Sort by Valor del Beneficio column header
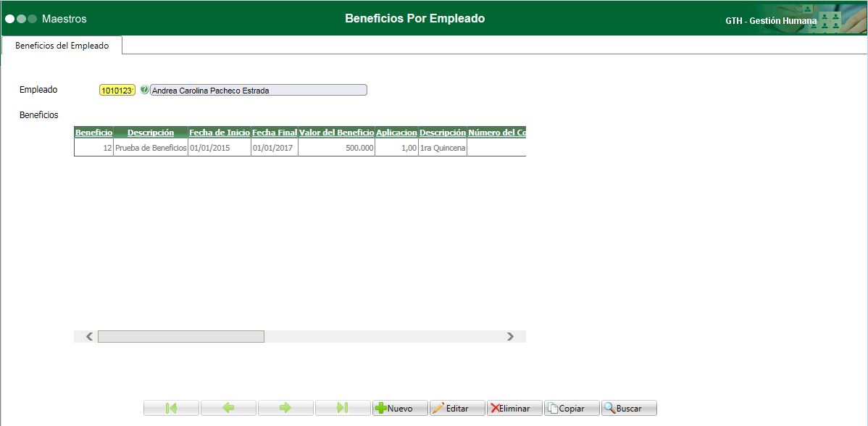The height and width of the screenshot is (426, 868). (337, 133)
